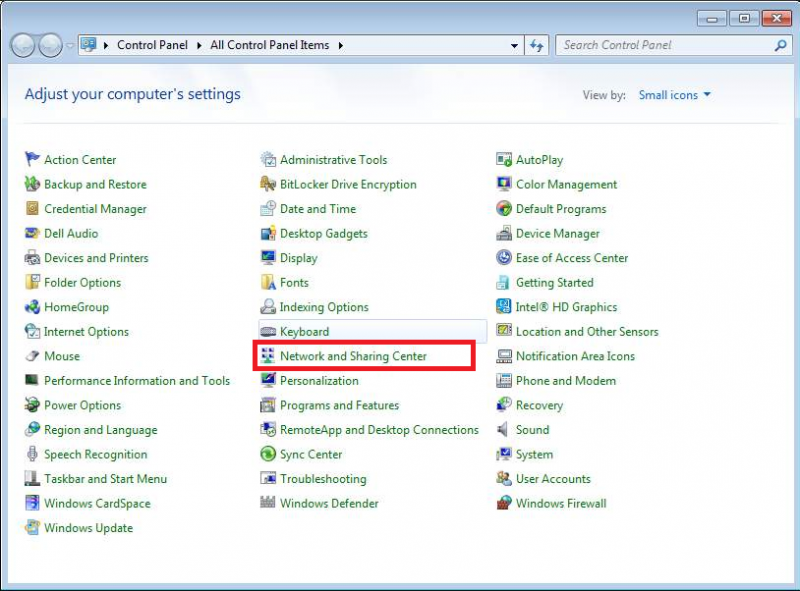Click the BitLocker Drive Encryption icon

(x=268, y=184)
